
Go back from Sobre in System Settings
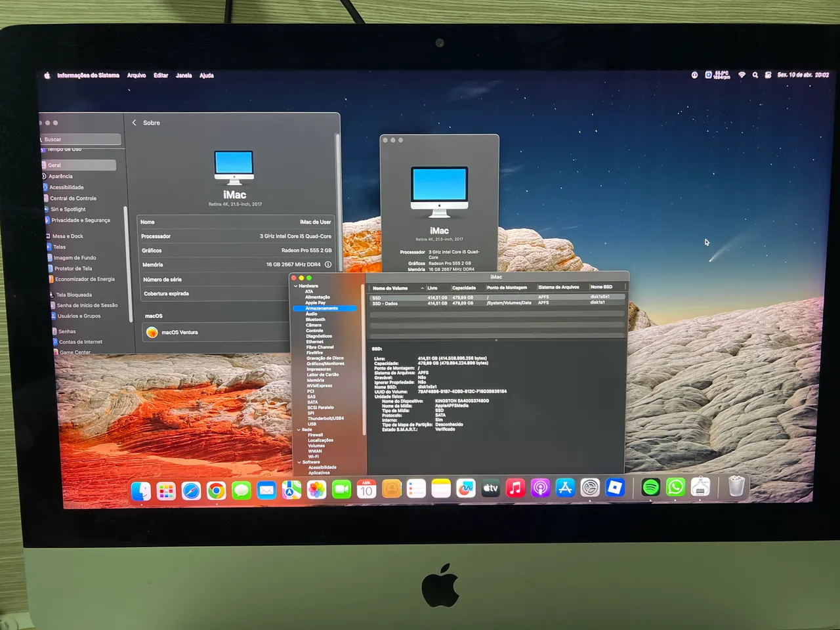click(x=134, y=123)
